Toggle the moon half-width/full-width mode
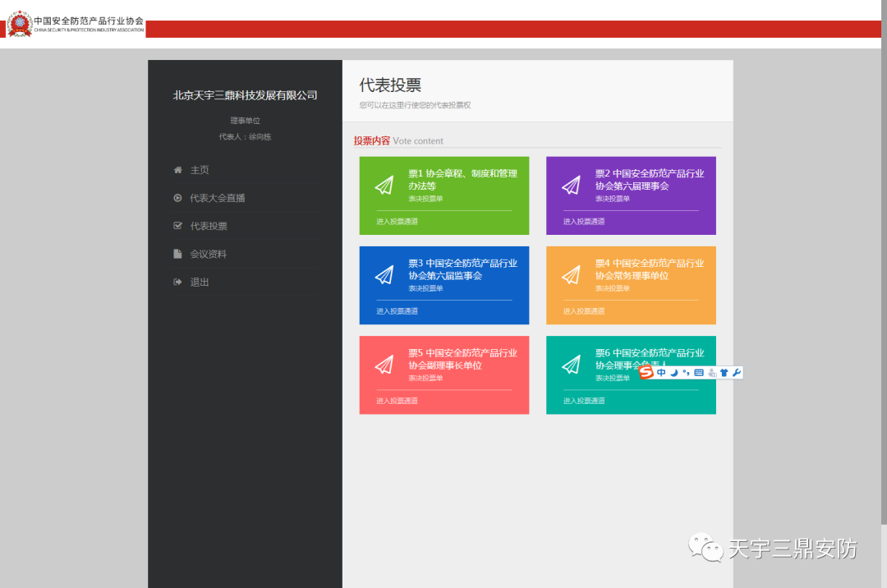This screenshot has width=887, height=588. click(x=673, y=373)
